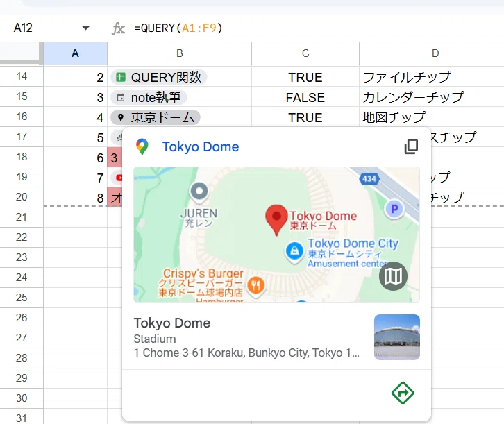Screen dimensions: 504x424
Task: Click the fx function icon
Action: [118, 28]
